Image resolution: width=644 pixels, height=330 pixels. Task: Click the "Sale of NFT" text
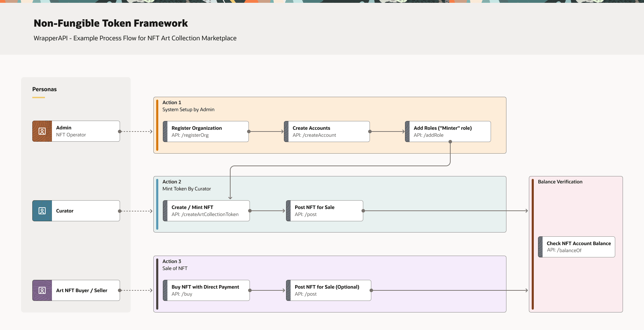click(x=175, y=268)
